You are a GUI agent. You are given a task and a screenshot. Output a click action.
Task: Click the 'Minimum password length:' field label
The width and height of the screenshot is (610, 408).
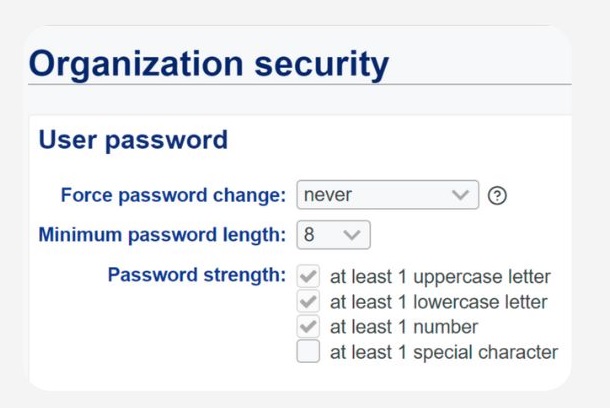pos(162,235)
